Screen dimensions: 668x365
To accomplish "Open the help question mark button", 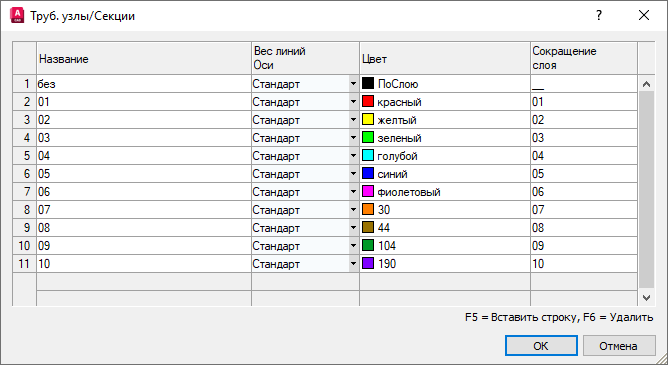I will [599, 16].
